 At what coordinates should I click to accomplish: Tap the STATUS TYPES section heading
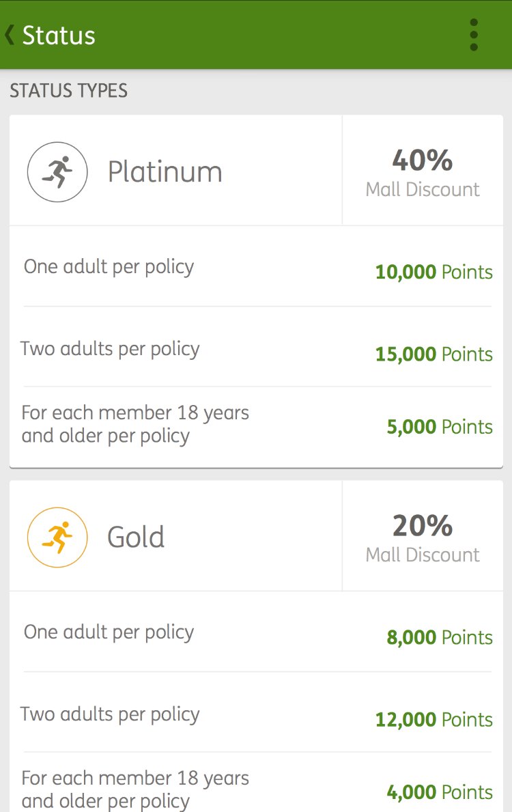coord(68,91)
